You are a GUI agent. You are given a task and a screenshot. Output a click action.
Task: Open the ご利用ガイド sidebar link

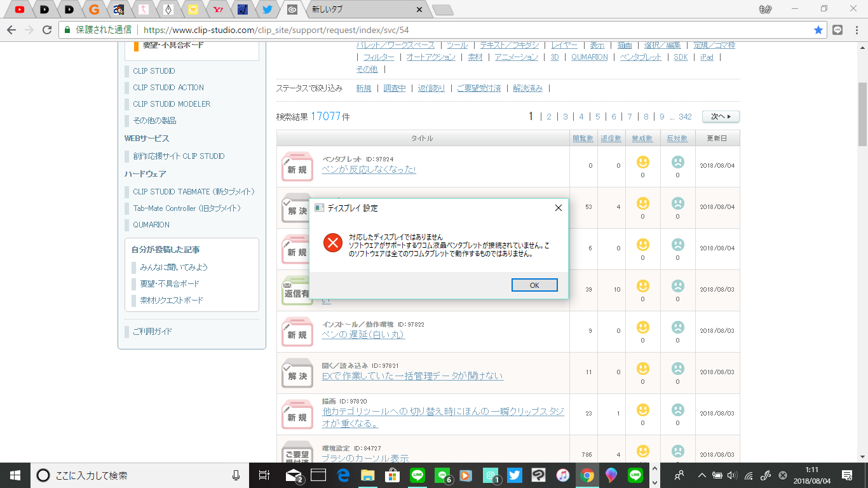152,332
